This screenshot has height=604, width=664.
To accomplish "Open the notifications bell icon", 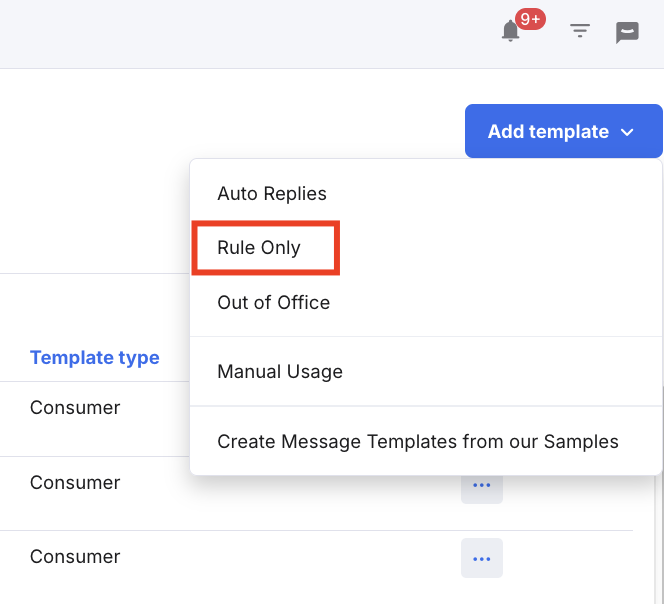I will (510, 31).
